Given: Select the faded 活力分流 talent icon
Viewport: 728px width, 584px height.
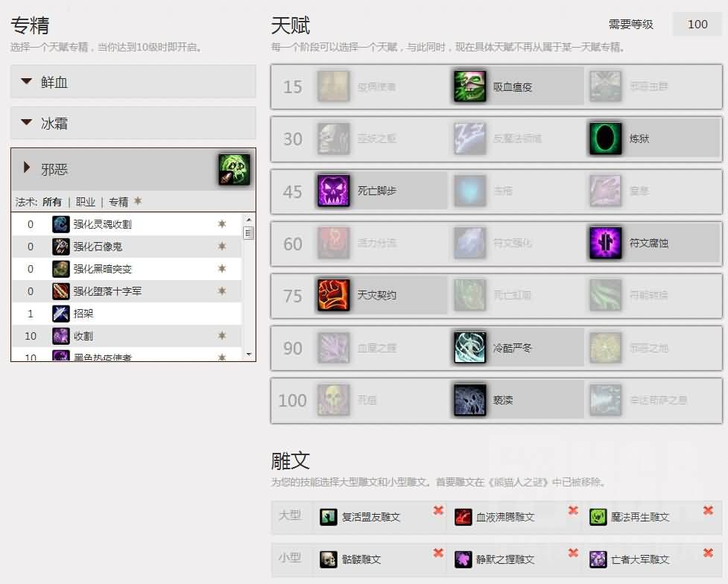Looking at the screenshot, I should click(x=333, y=243).
